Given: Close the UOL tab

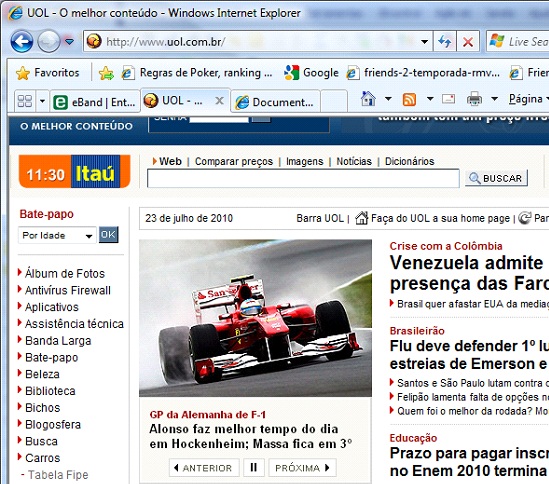Looking at the screenshot, I should point(219,101).
